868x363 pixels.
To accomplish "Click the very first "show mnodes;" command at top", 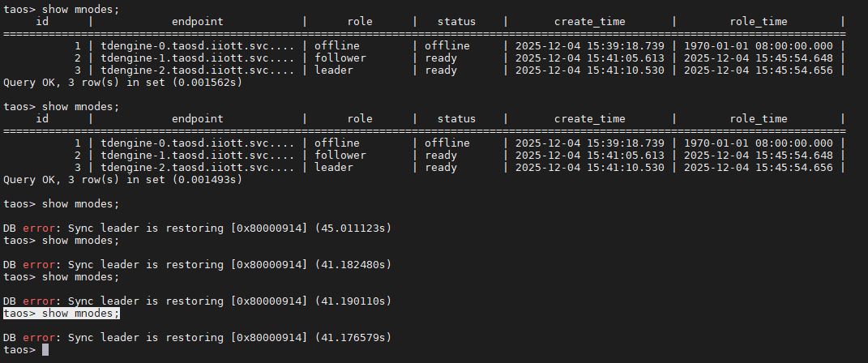I will 62,9.
